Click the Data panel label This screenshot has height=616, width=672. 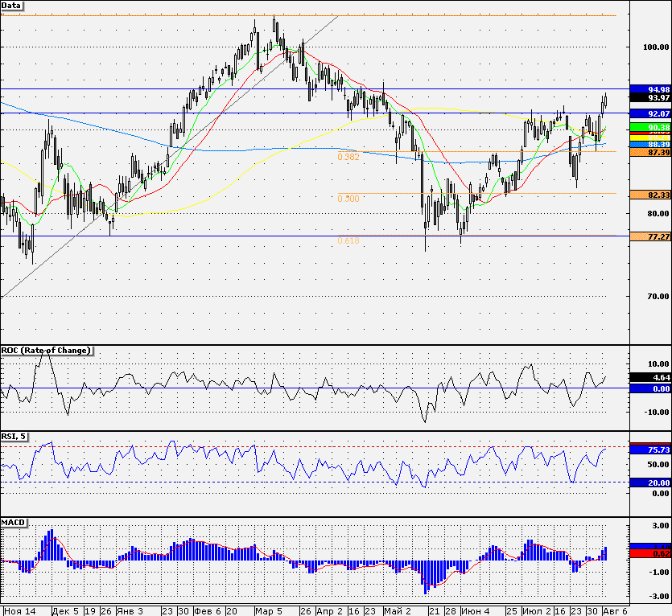[x=11, y=6]
